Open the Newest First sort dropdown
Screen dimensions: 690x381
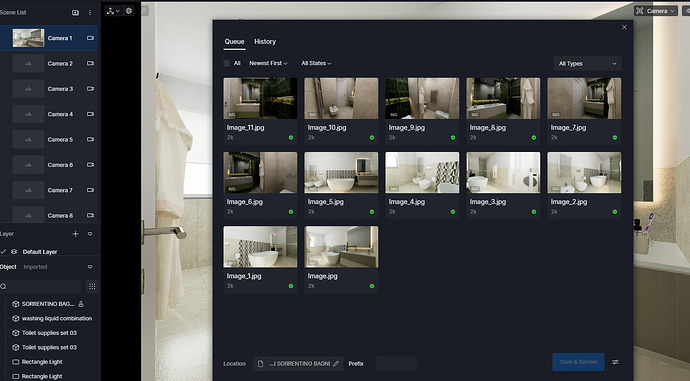coord(268,63)
